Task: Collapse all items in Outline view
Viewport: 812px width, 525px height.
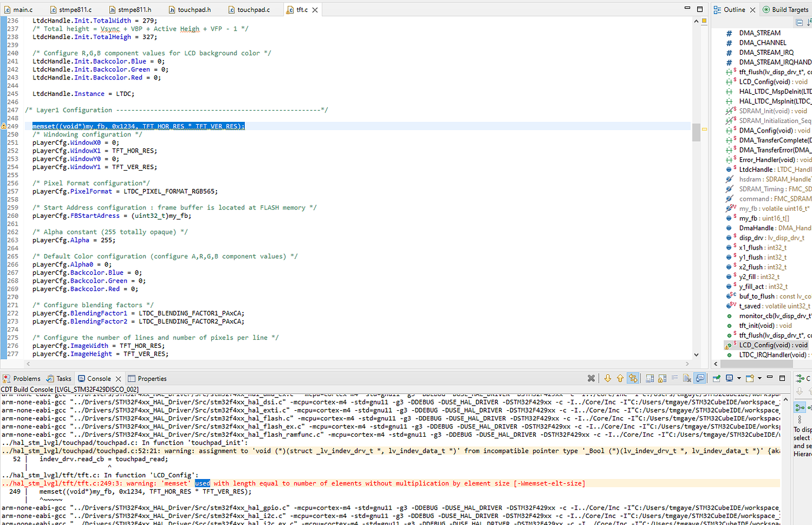Action: 799,22
